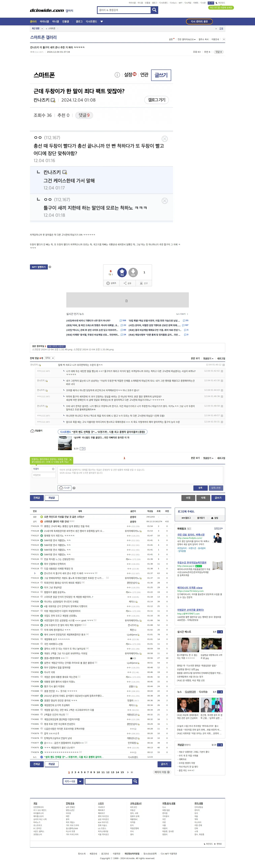The height and width of the screenshot is (868, 255).
Task: Click the 갤러리 & 통합검색 input field
Action: [124, 10]
